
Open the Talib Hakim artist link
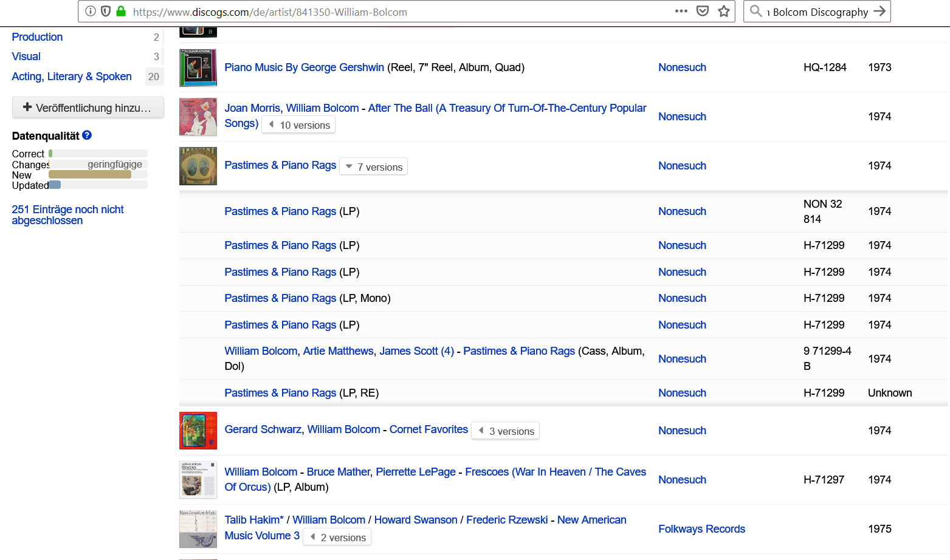coord(254,520)
